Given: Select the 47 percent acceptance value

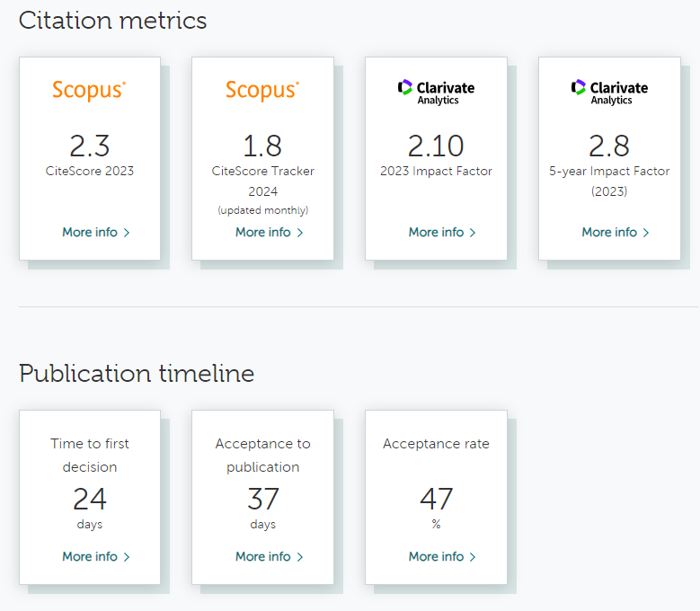Looking at the screenshot, I should point(436,499).
